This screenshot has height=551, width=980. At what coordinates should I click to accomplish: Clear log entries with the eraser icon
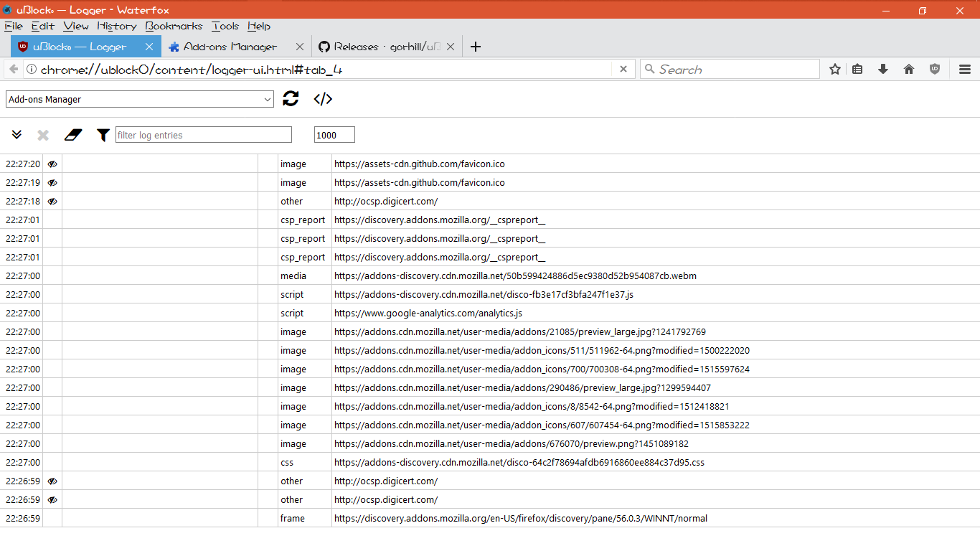[x=73, y=134]
